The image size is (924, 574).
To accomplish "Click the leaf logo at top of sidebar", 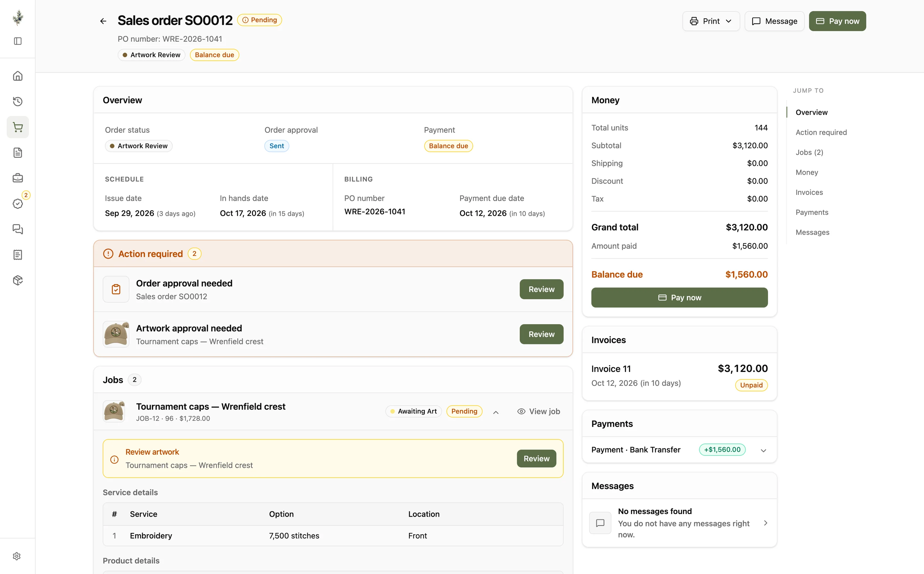I will click(18, 17).
